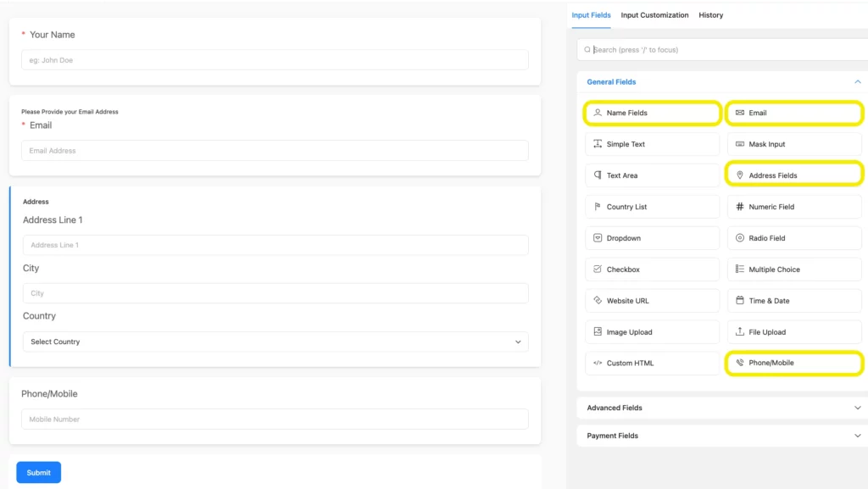Click the 'General Fields' heading text
The height and width of the screenshot is (489, 868).
pyautogui.click(x=611, y=82)
